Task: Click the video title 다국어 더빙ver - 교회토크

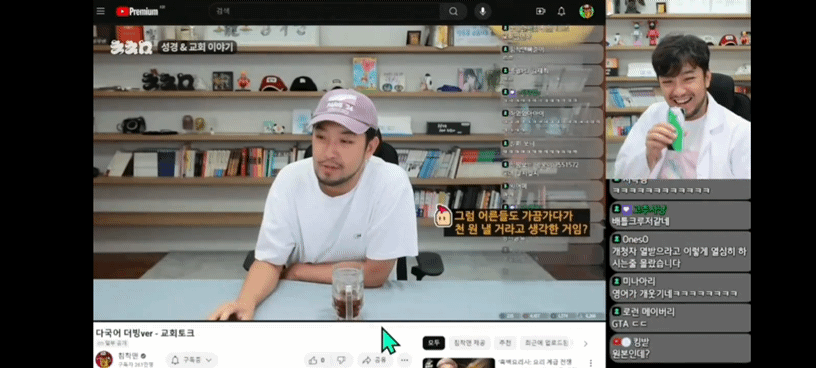Action: click(145, 333)
